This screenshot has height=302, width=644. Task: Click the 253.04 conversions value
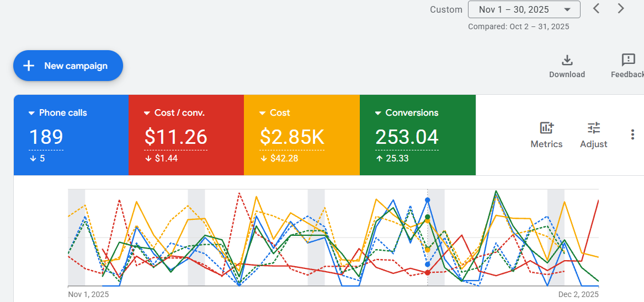click(407, 137)
